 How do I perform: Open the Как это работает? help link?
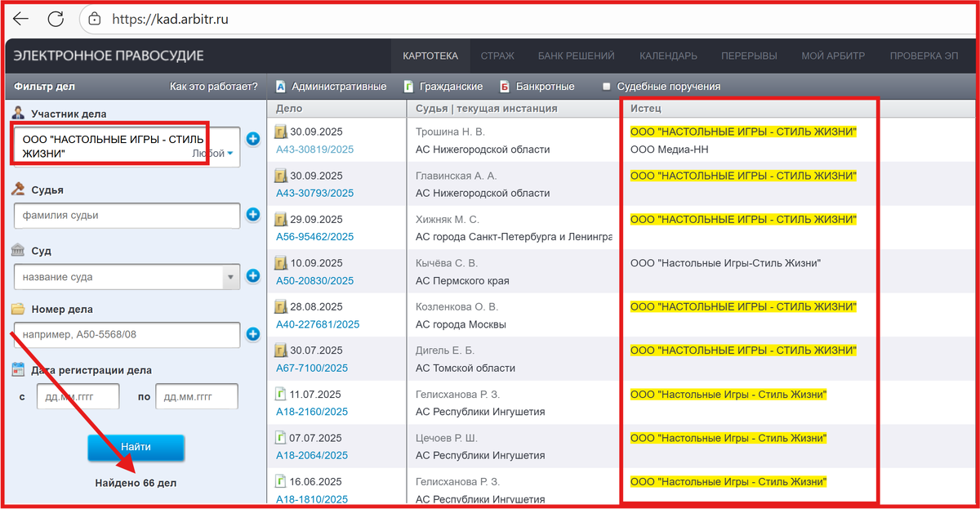(x=213, y=86)
